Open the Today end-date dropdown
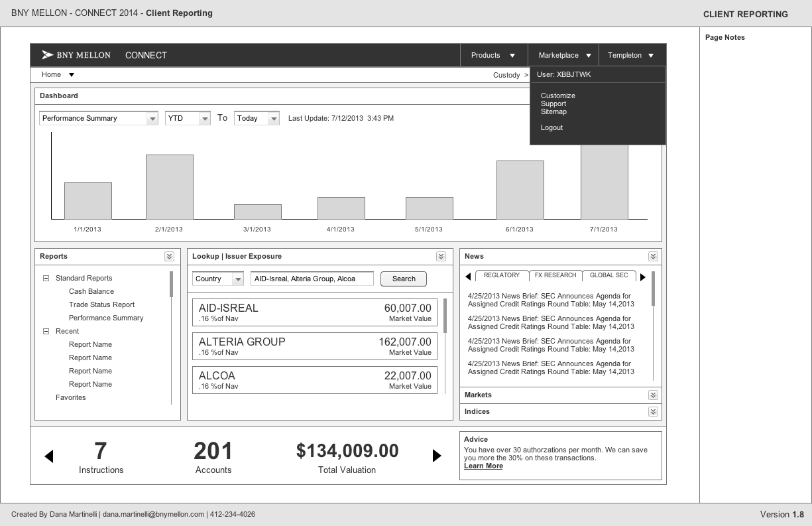Image resolution: width=812 pixels, height=526 pixels. (257, 118)
